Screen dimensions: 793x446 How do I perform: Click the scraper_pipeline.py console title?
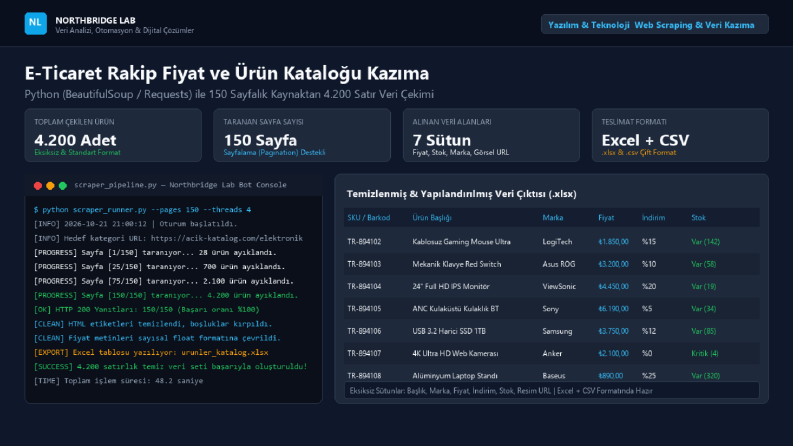181,185
